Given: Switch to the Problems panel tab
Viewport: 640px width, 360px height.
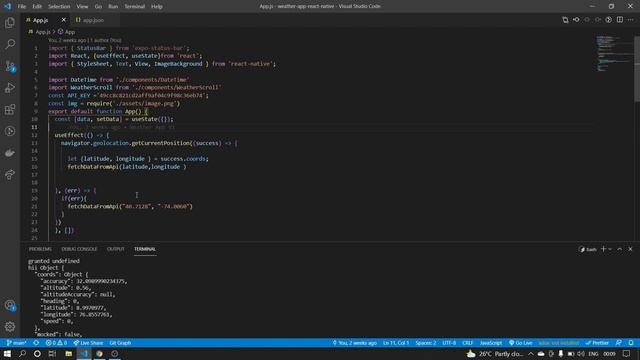Looking at the screenshot, I should pos(40,249).
